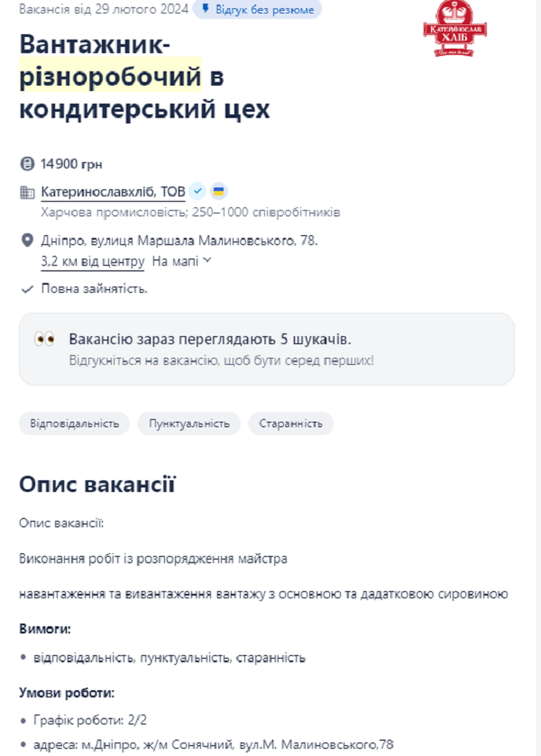Click the company building icon

click(x=26, y=192)
